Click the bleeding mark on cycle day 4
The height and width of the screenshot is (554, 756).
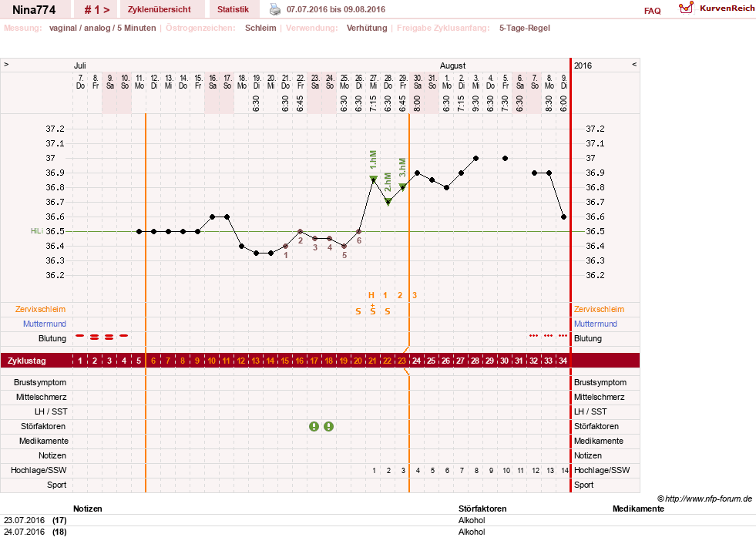[x=124, y=336]
